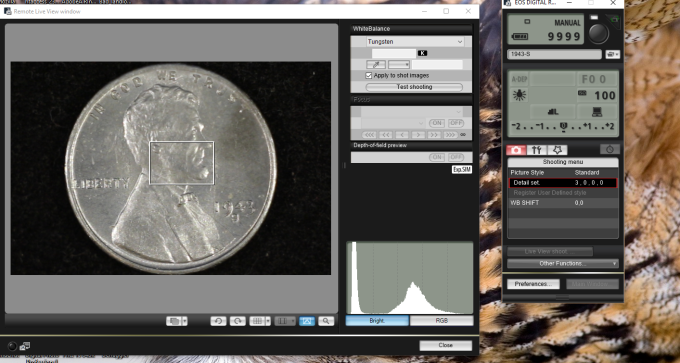This screenshot has width=680, height=363.
Task: Click the save-to-computer icon
Action: pyautogui.click(x=597, y=112)
